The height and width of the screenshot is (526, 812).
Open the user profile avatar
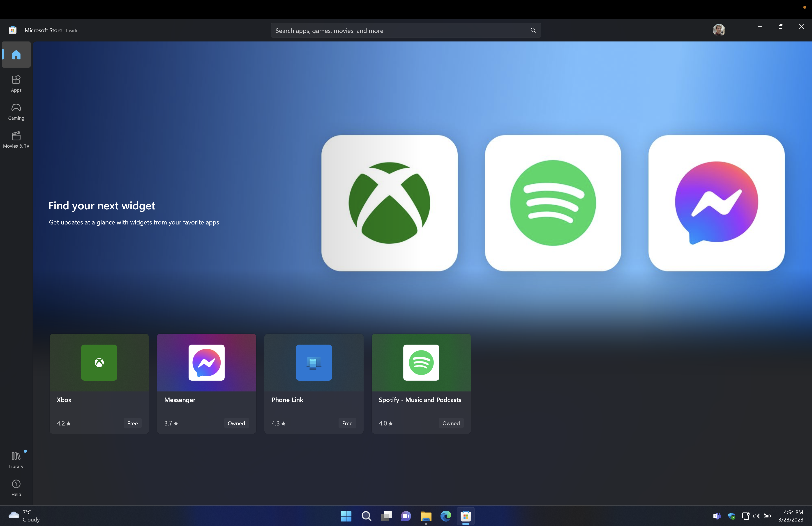[719, 30]
